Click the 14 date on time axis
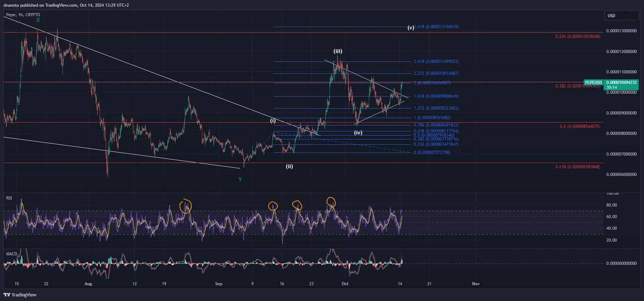Image resolution: width=644 pixels, height=301 pixels. (x=400, y=284)
